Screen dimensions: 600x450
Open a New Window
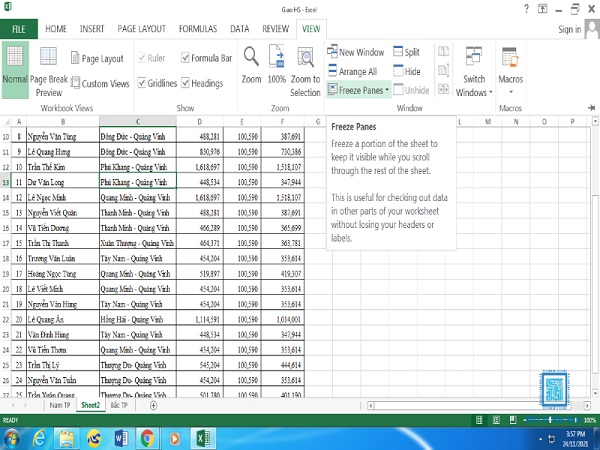click(x=355, y=52)
